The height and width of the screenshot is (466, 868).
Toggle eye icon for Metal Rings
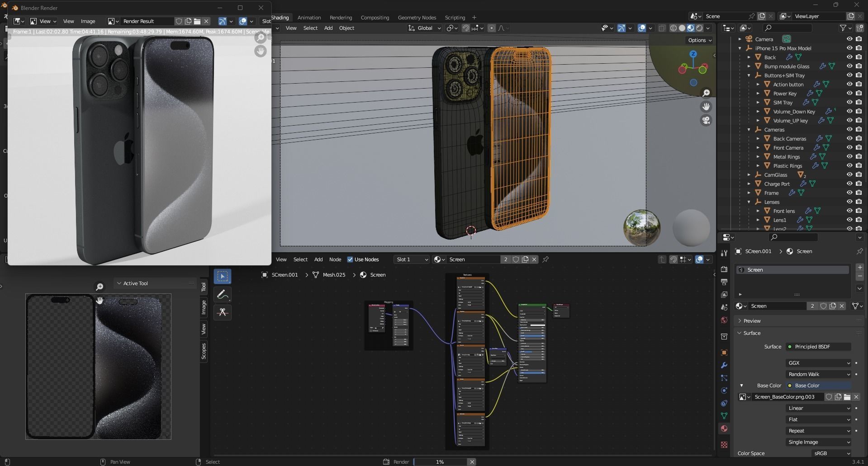coord(849,157)
